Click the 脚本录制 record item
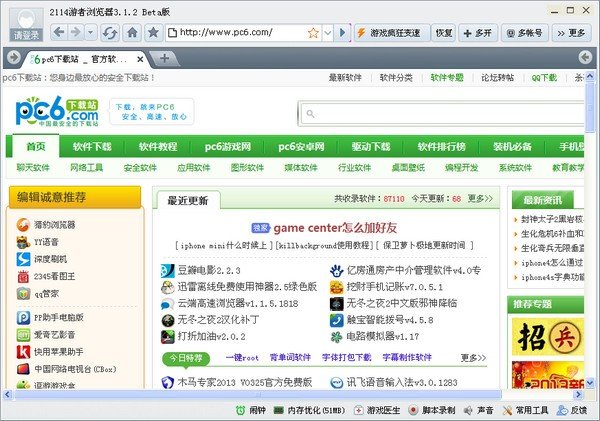600x421 pixels. [432, 410]
